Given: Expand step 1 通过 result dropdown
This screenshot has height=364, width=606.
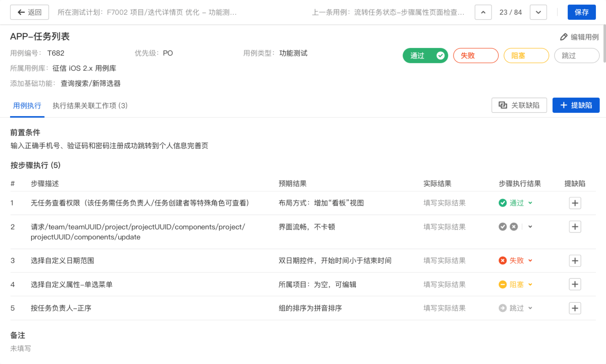Looking at the screenshot, I should point(530,203).
